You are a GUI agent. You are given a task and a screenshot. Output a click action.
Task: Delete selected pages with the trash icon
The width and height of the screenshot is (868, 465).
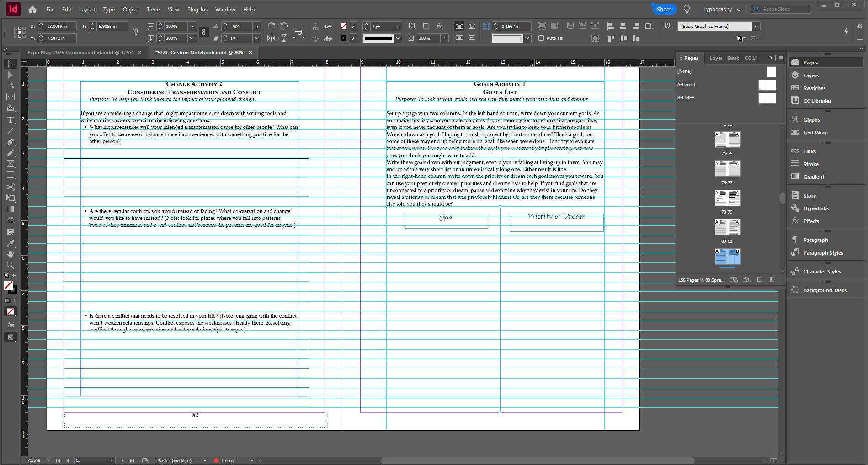tap(772, 279)
